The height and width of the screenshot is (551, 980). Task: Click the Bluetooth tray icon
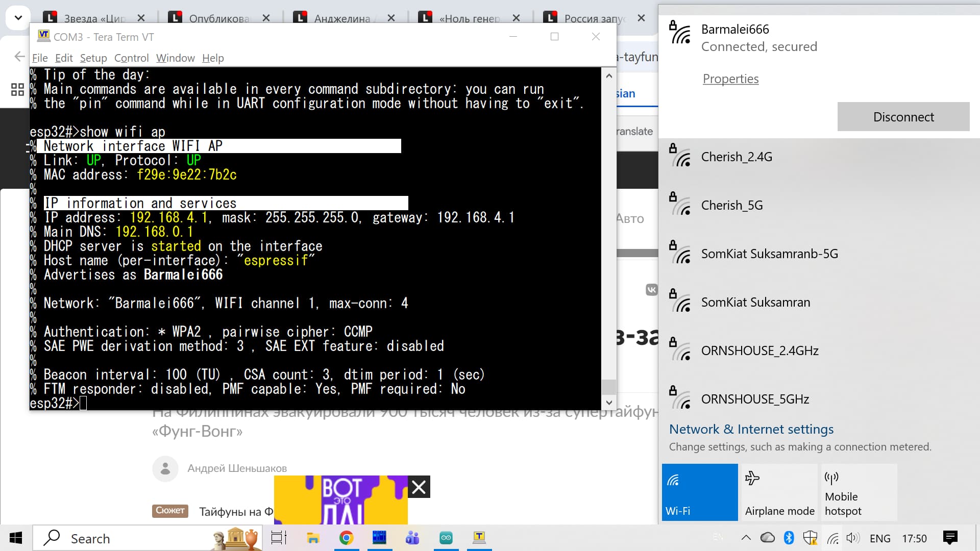pos(789,538)
